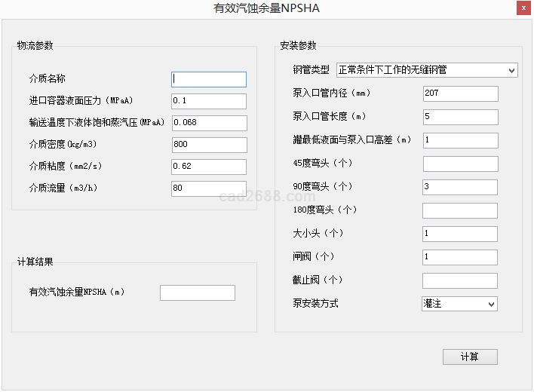The height and width of the screenshot is (392, 534).
Task: Click the 介质流量 input field
Action: [209, 188]
